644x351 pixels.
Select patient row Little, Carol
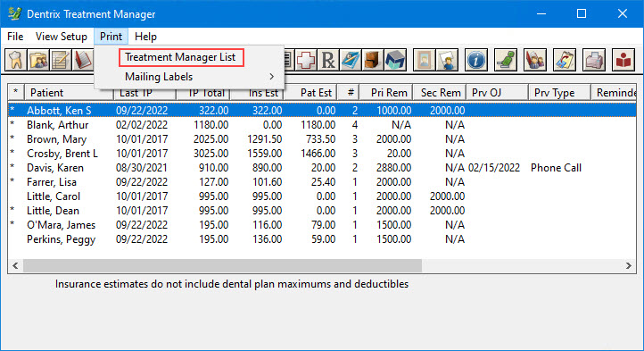click(x=322, y=196)
